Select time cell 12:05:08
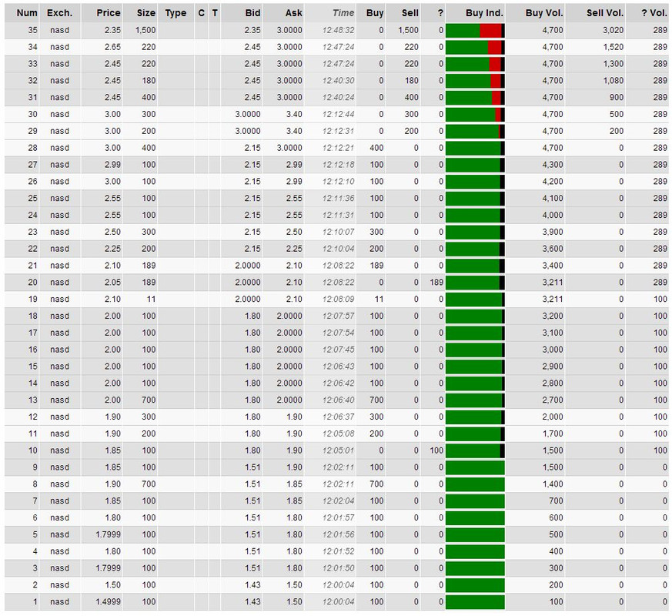 pos(338,434)
